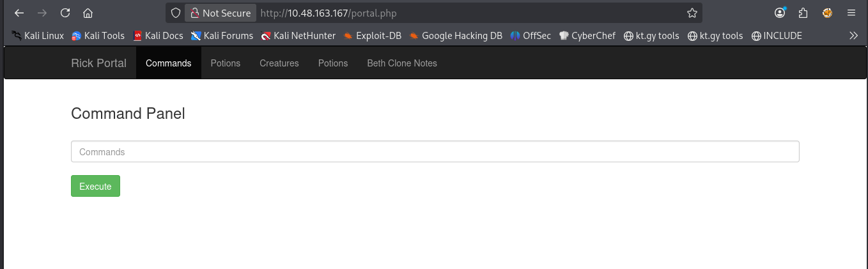Viewport: 868px width, 269px height.
Task: Click the Rick Portal brand link
Action: coord(98,63)
